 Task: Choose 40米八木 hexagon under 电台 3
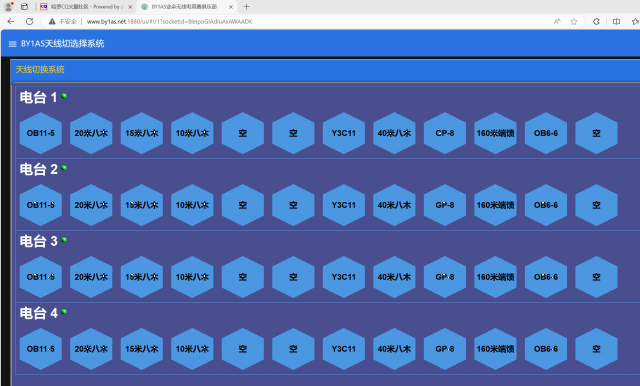pyautogui.click(x=394, y=277)
